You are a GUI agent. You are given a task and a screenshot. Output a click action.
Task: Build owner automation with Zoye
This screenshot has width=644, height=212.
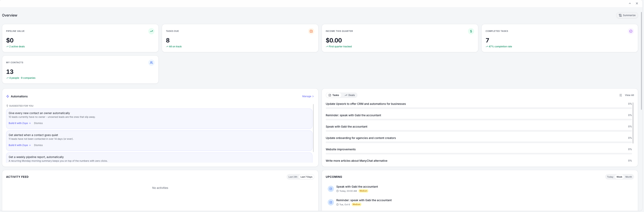pos(20,123)
